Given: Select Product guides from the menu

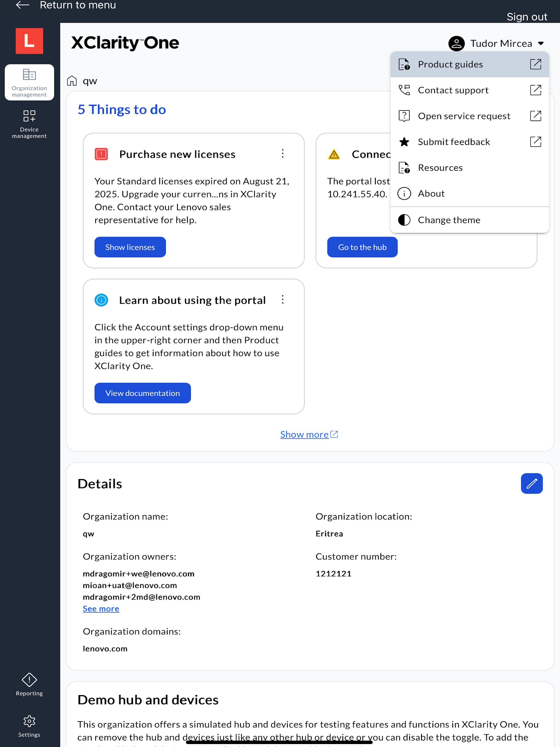Looking at the screenshot, I should (x=470, y=64).
